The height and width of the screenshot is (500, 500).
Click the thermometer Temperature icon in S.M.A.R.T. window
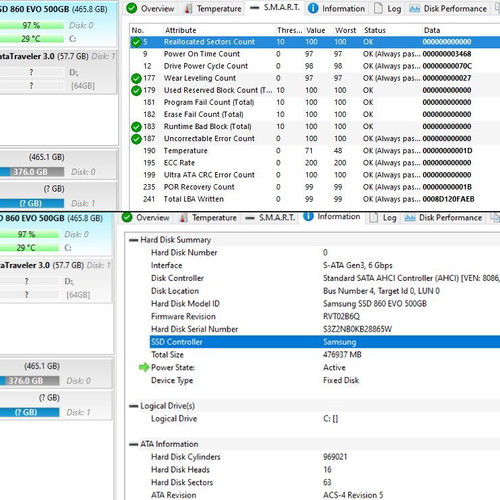pyautogui.click(x=188, y=8)
